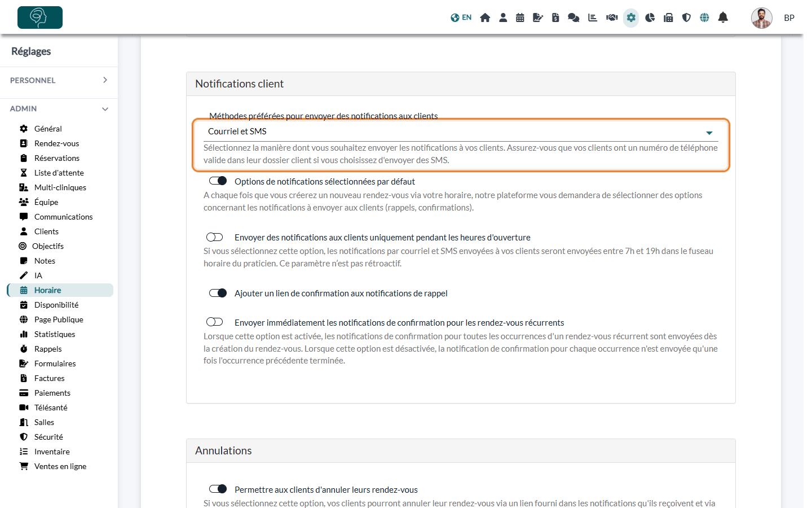Switch language with the EN globe button
This screenshot has width=812, height=508.
[x=461, y=17]
